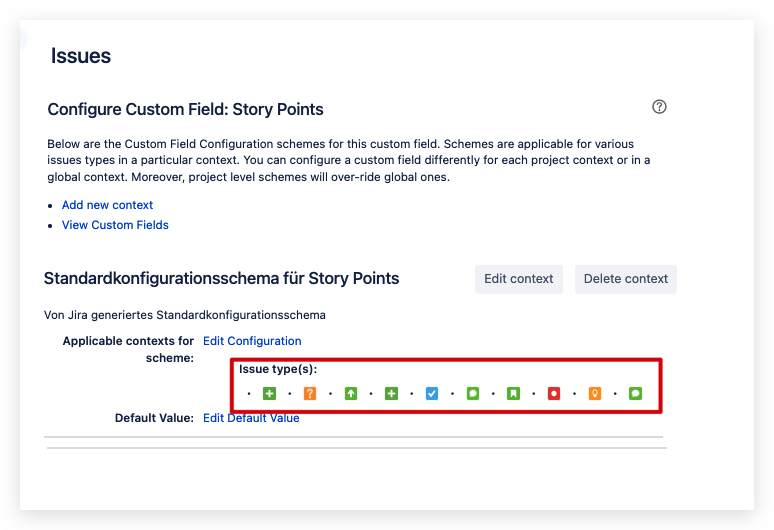Click the "Standardkonfigurationsschema für Story Points" heading
This screenshot has height=530, width=774.
(x=221, y=278)
